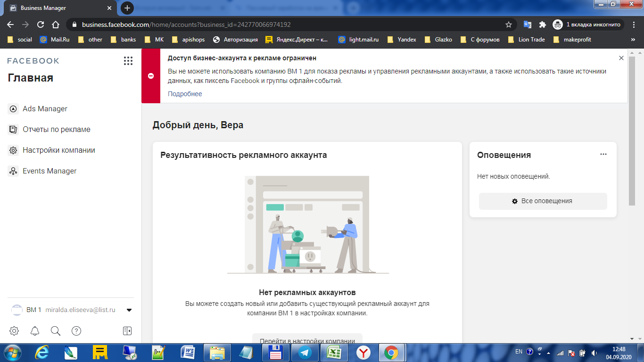This screenshot has width=644, height=362.
Task: Collapse the sidebar panel toggle icon
Action: [x=127, y=331]
